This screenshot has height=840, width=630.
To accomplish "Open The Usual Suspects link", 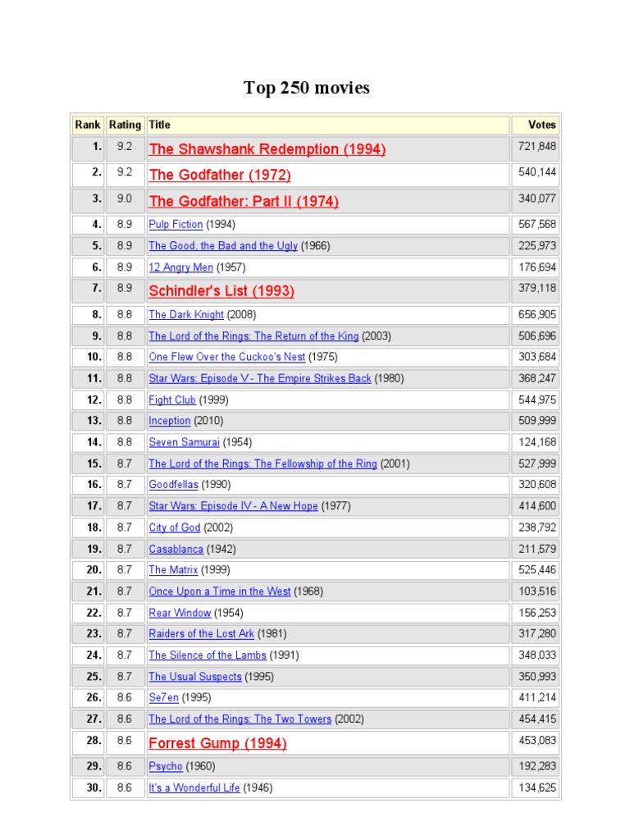I will coord(195,677).
